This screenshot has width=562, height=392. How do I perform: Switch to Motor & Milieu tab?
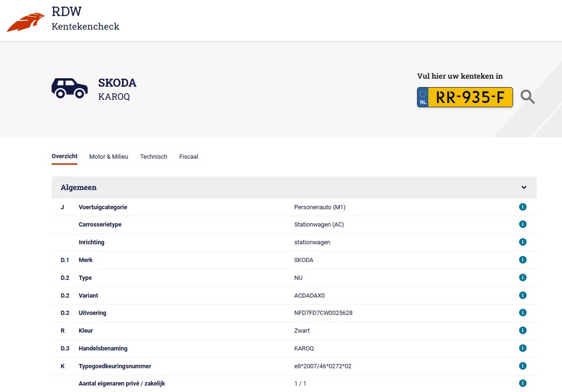click(109, 157)
